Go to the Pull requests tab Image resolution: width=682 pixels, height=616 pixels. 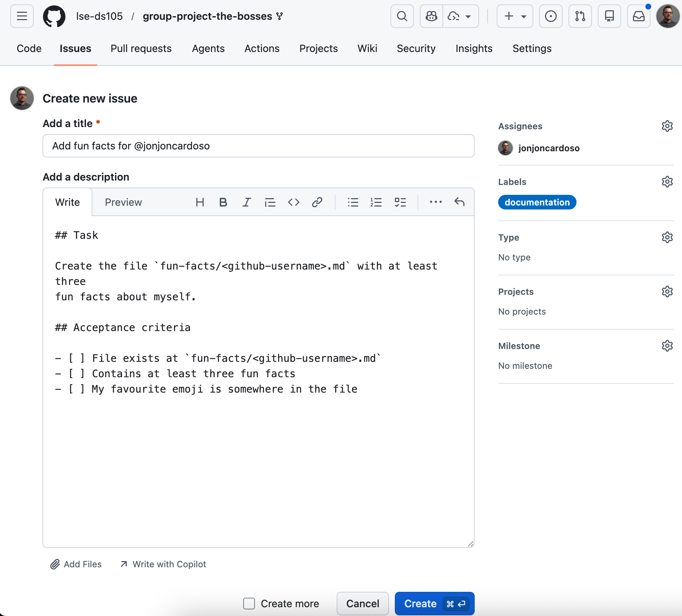141,48
